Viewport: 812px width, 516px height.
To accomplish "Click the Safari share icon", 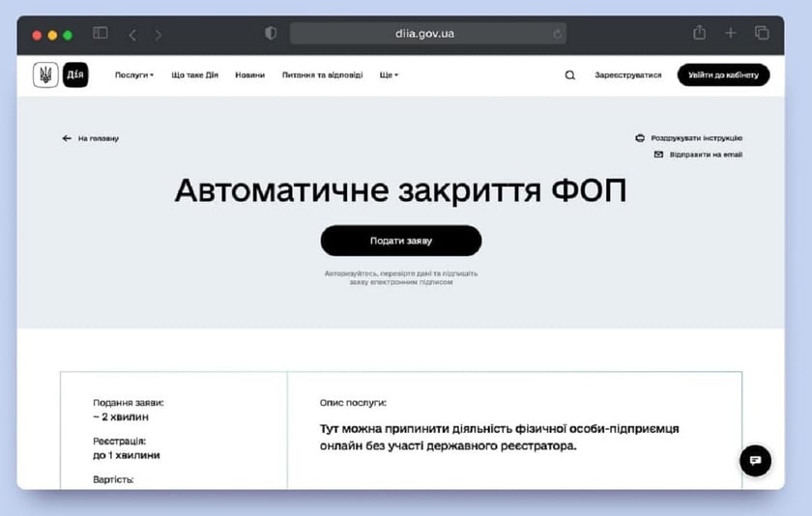I will click(x=699, y=33).
